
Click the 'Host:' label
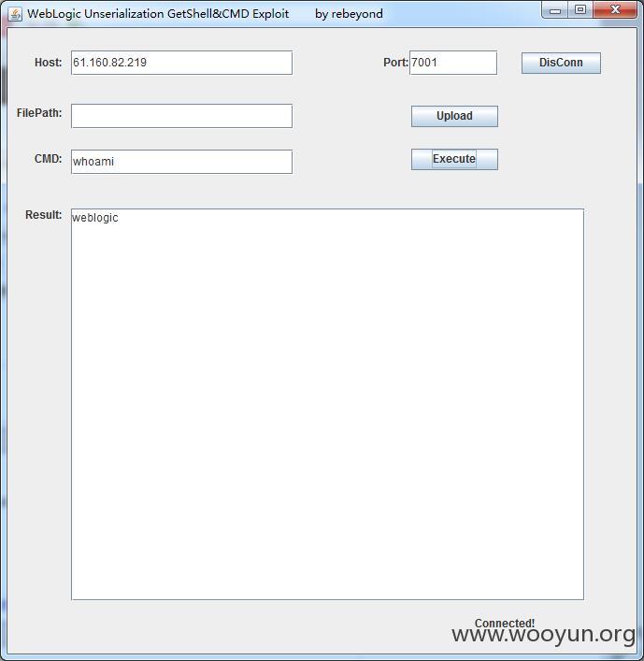pyautogui.click(x=48, y=63)
